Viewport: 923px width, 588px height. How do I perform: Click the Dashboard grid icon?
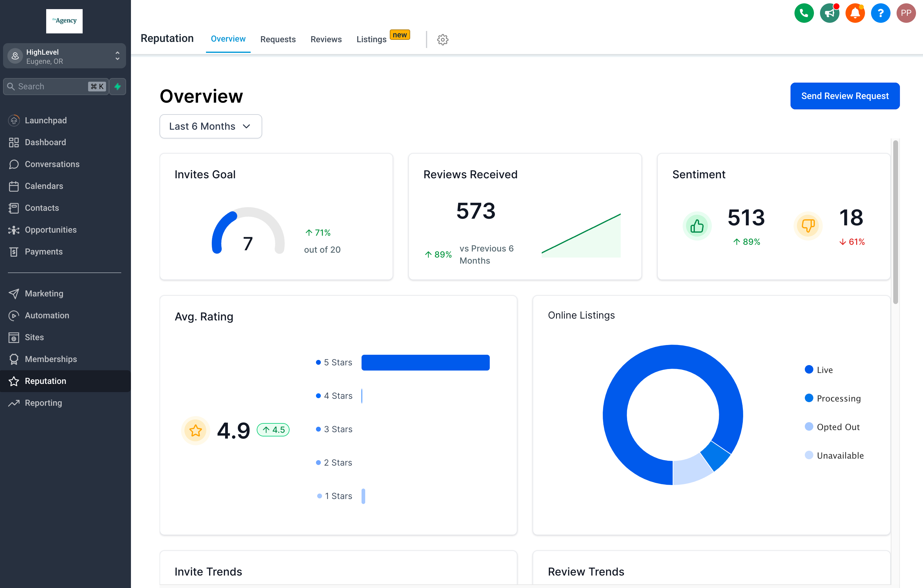14,142
